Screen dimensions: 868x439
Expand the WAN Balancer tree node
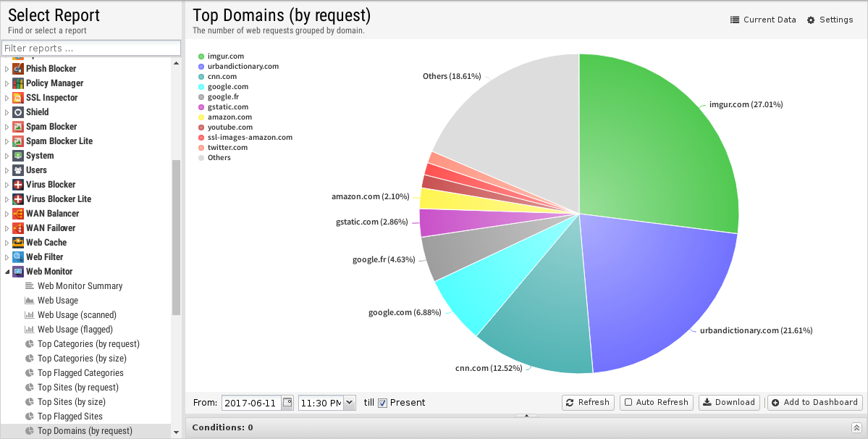pos(7,214)
